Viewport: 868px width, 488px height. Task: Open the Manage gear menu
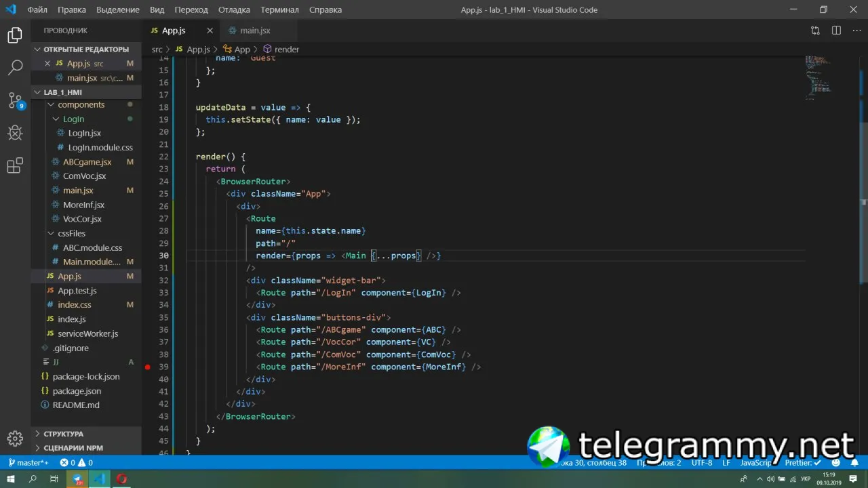coord(15,438)
